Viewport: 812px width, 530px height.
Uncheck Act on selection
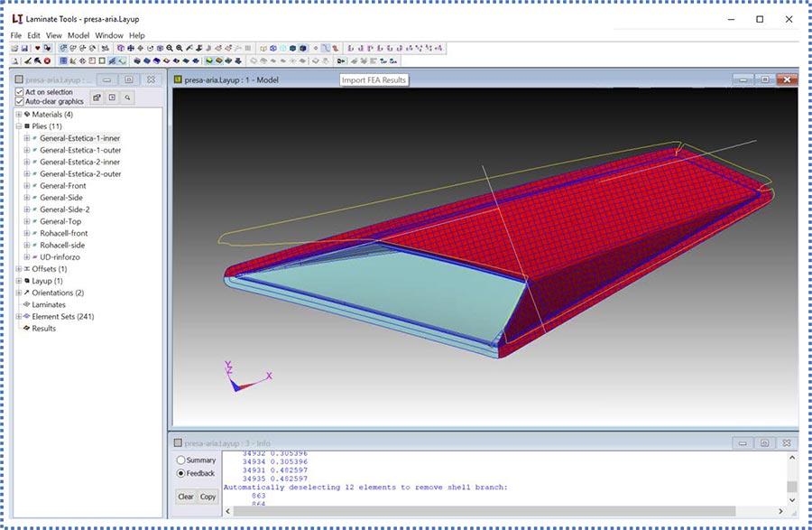pyautogui.click(x=19, y=91)
